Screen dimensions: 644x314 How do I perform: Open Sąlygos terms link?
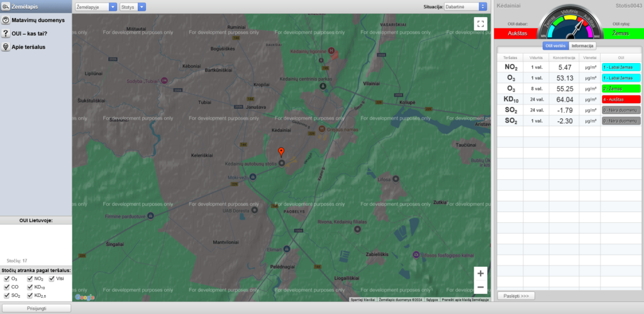click(x=431, y=300)
